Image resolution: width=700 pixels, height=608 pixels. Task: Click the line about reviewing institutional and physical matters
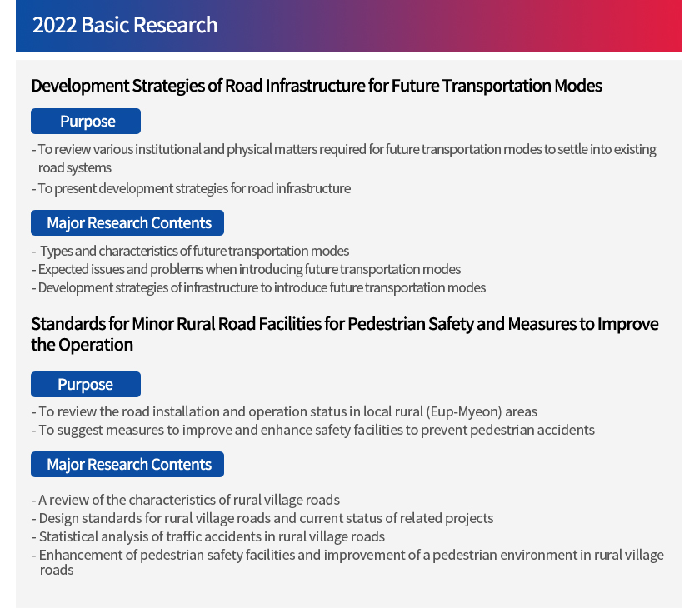click(344, 158)
